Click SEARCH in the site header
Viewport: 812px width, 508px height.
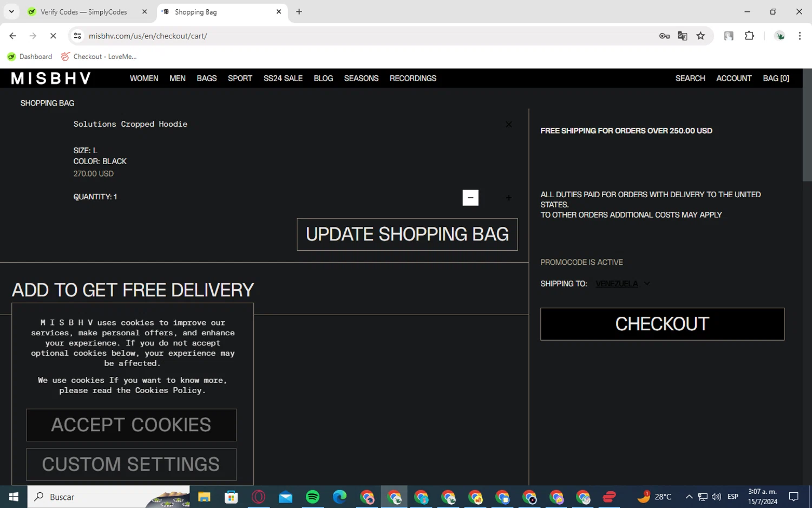[x=690, y=79]
